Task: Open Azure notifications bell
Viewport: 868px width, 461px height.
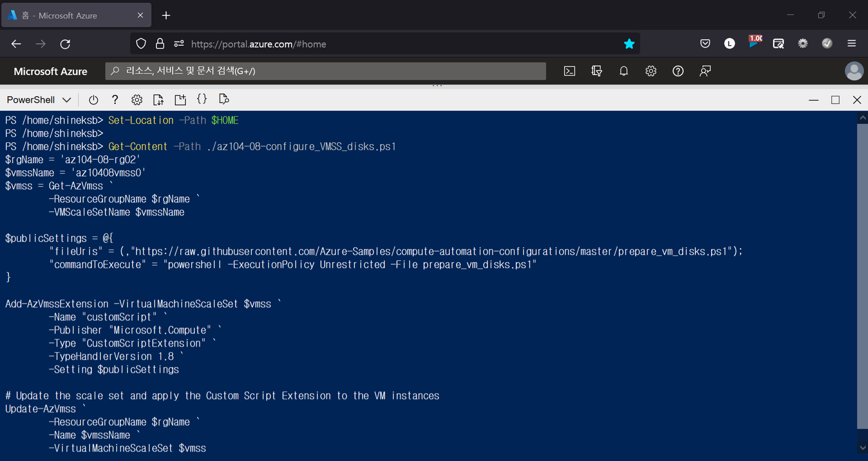Action: (624, 71)
